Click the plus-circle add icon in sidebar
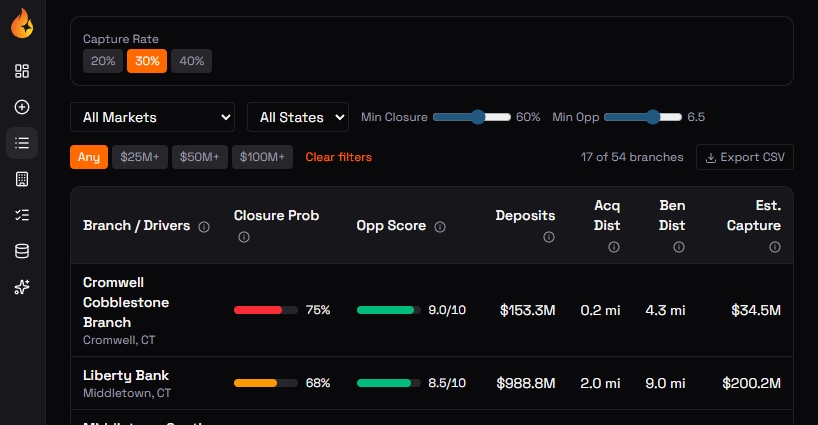Viewport: 818px width, 425px height. click(x=22, y=107)
